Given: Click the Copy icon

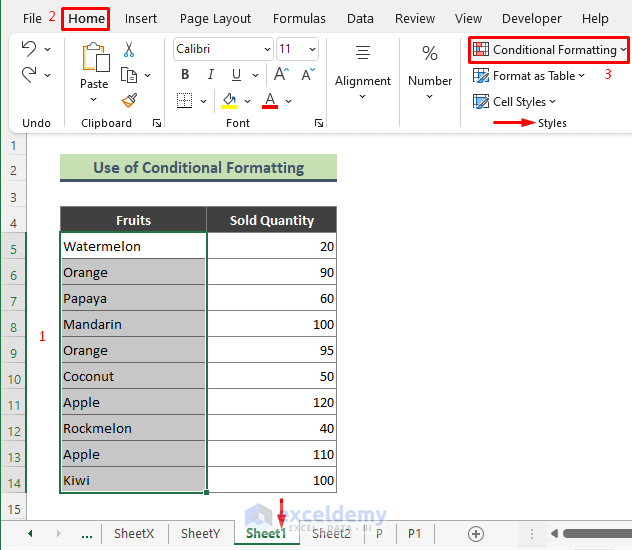Looking at the screenshot, I should (129, 75).
